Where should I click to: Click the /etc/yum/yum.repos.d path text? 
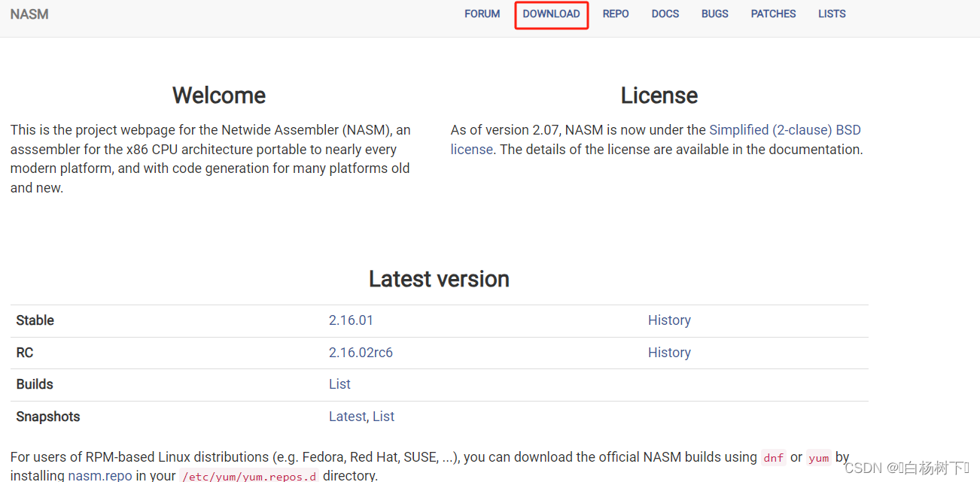point(249,475)
